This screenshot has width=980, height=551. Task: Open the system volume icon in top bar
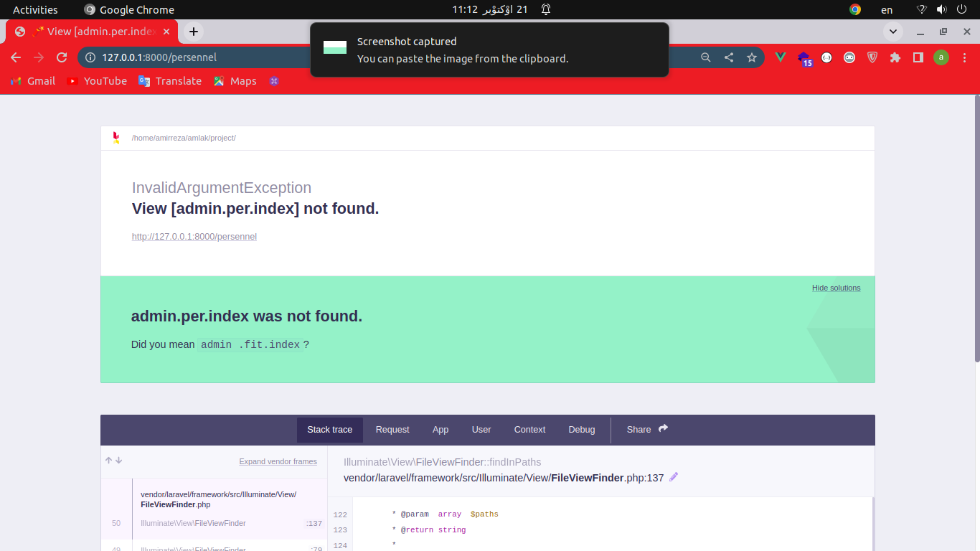pyautogui.click(x=942, y=9)
